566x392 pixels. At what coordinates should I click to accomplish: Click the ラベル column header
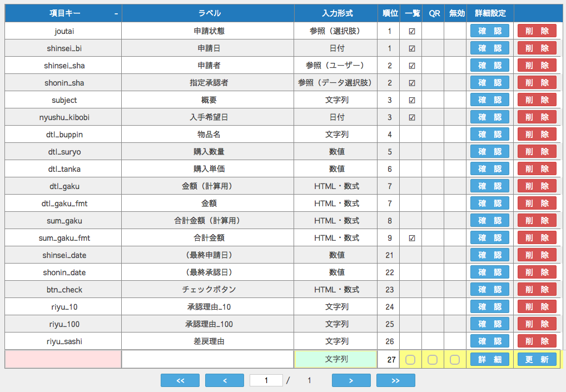pos(208,13)
